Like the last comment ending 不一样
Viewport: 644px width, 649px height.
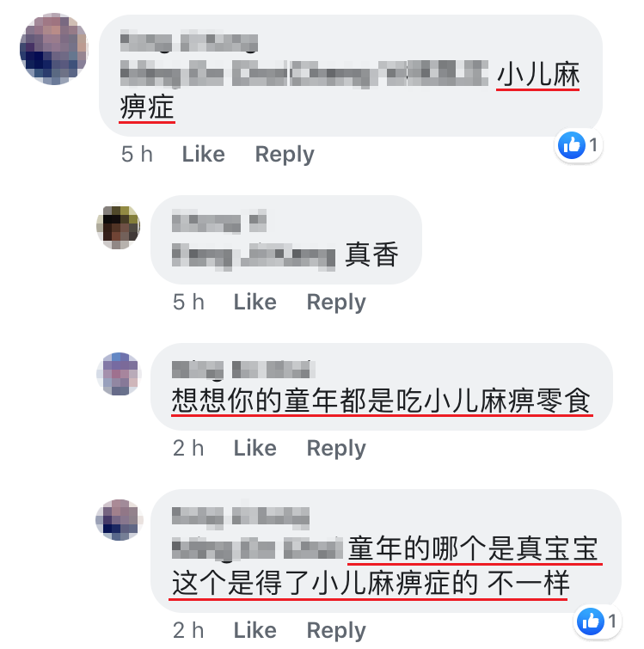tap(255, 630)
